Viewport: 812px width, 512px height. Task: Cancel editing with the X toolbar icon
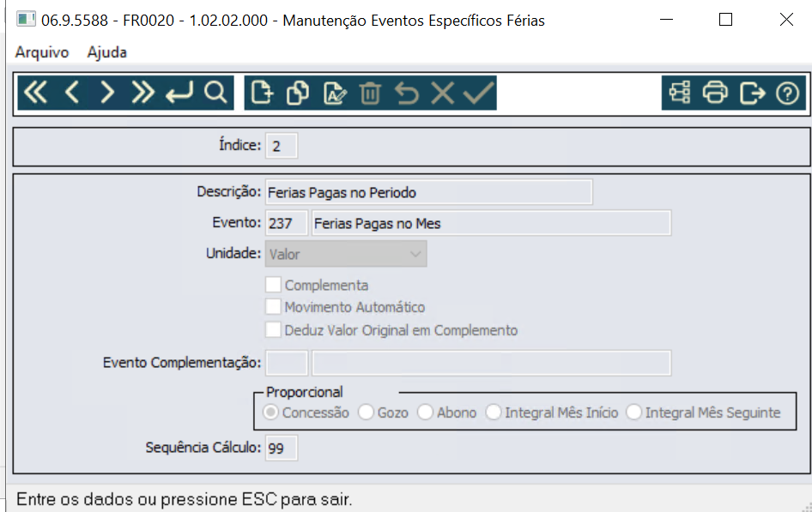tap(443, 93)
